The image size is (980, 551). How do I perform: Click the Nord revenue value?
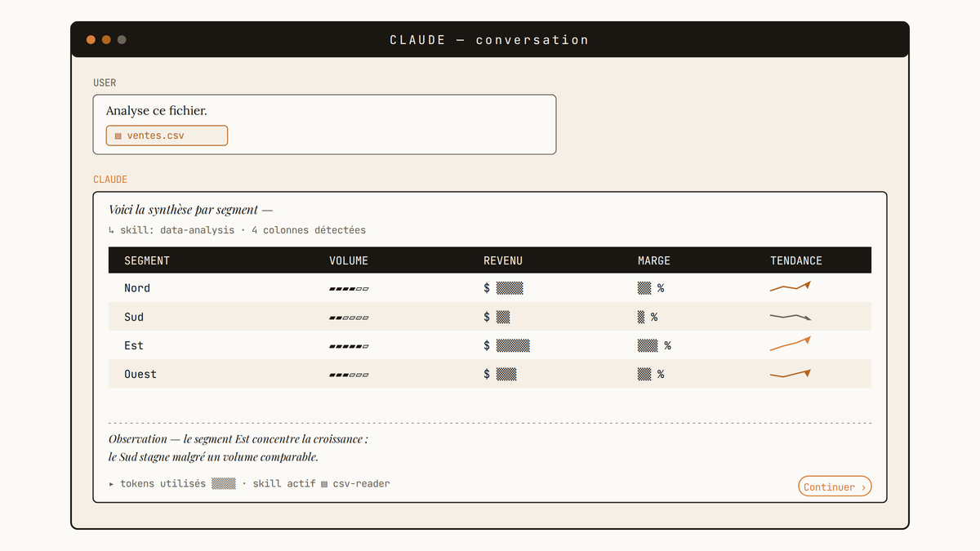(503, 288)
